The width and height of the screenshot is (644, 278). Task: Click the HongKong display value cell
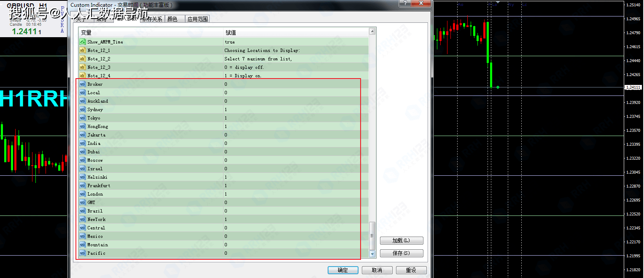295,126
